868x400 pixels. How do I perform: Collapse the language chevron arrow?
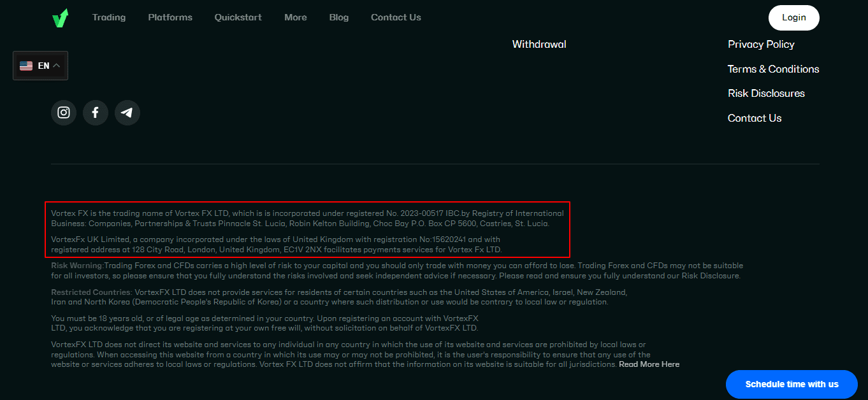[x=55, y=65]
